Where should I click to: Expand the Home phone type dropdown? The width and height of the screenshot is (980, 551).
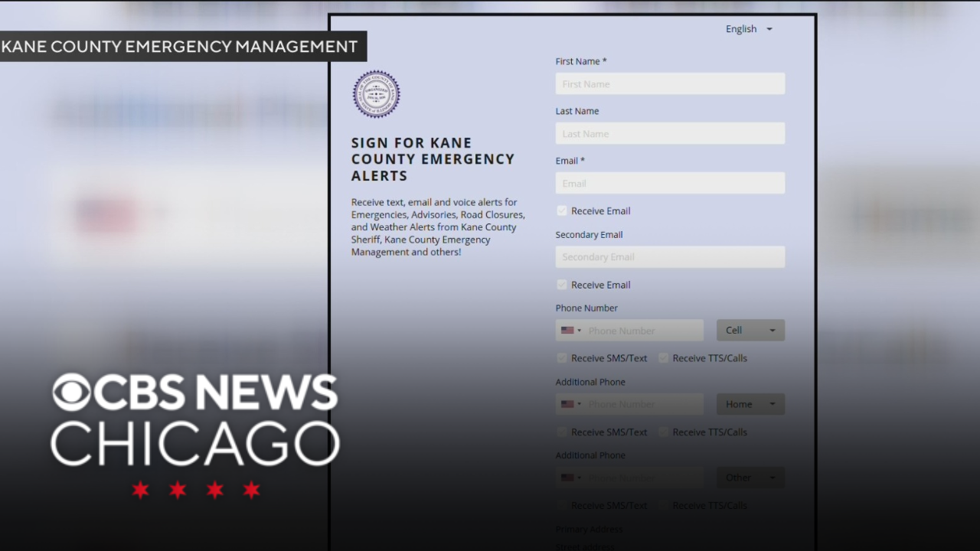point(750,404)
